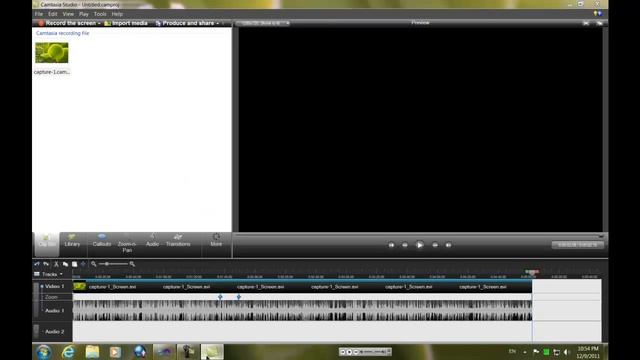Click the Audio 1 waveform
This screenshot has width=640, height=360.
tap(302, 310)
